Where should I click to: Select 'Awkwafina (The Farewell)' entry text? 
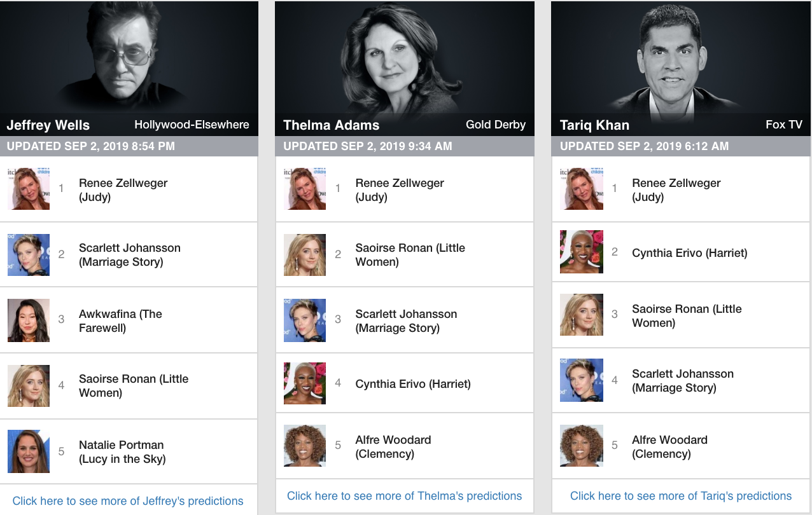click(x=120, y=321)
